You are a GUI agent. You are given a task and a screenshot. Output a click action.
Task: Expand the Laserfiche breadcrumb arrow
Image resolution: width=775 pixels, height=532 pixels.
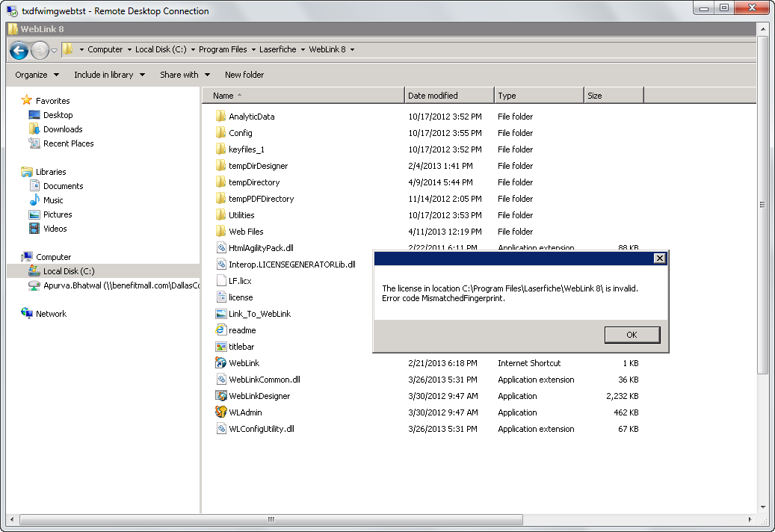[x=303, y=50]
